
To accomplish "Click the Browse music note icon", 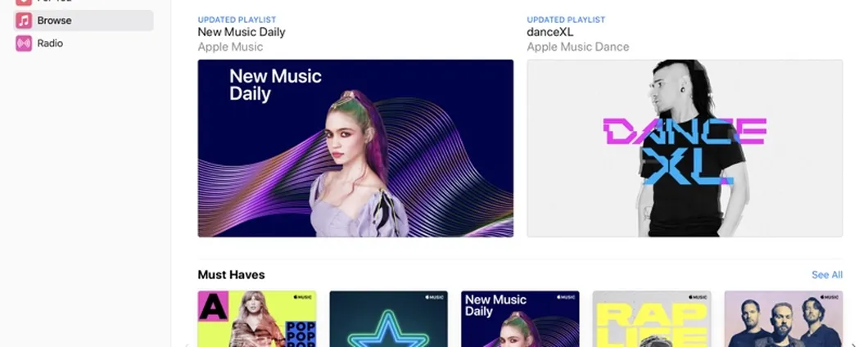I will tap(24, 20).
